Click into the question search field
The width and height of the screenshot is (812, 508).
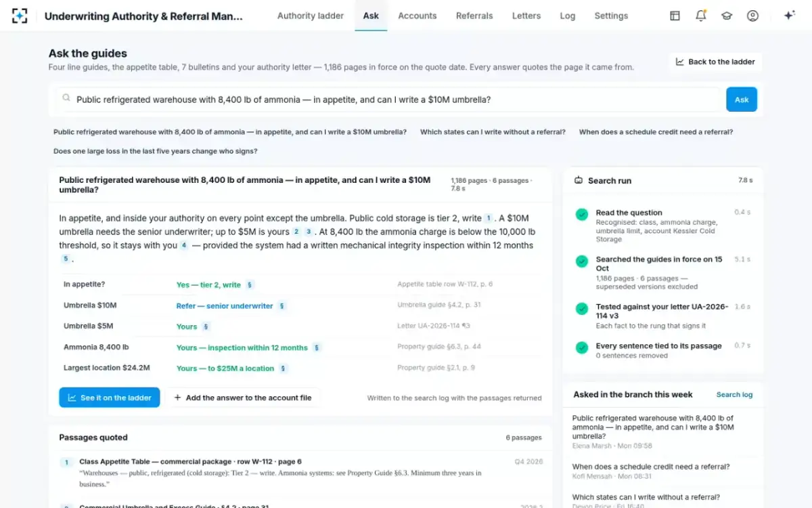coord(387,100)
